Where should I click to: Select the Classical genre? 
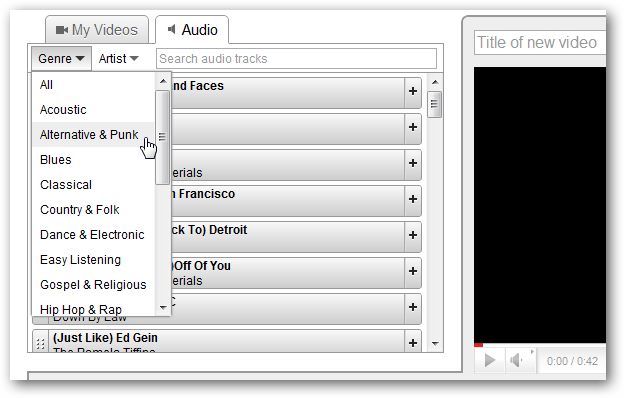(93, 185)
